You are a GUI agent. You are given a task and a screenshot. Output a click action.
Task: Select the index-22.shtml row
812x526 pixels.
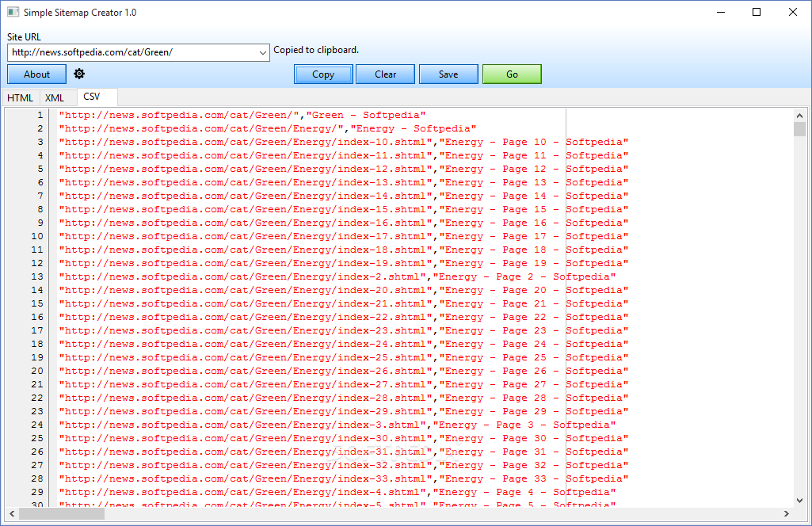343,317
